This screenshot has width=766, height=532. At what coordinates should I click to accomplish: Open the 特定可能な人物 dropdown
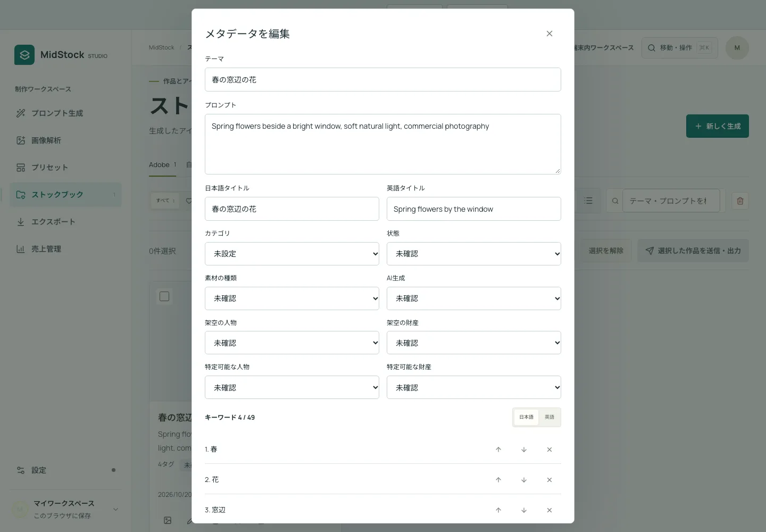click(292, 387)
